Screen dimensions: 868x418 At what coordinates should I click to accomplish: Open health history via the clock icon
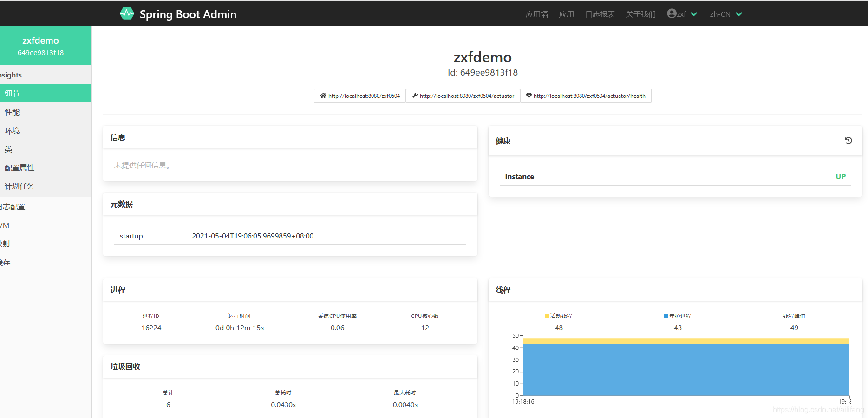pos(848,140)
